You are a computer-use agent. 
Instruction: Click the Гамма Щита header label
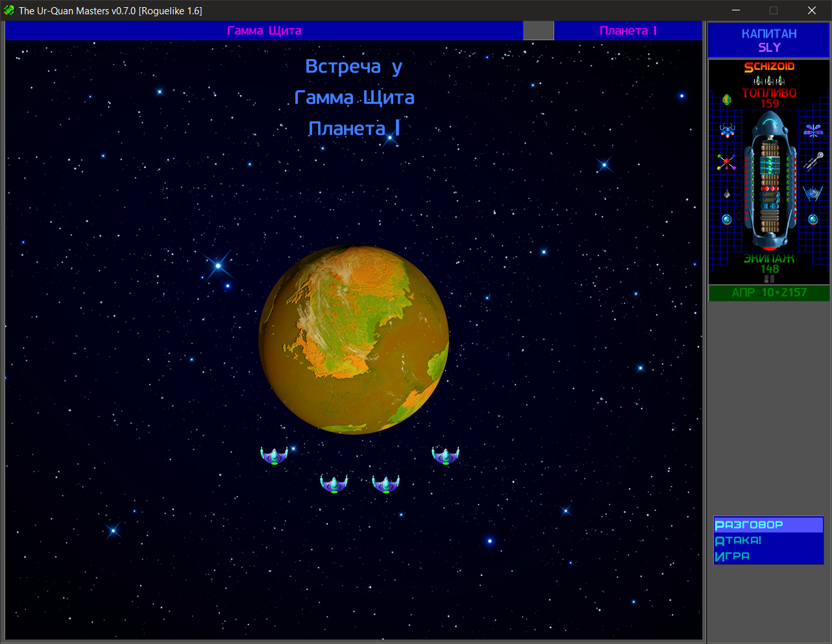[264, 30]
